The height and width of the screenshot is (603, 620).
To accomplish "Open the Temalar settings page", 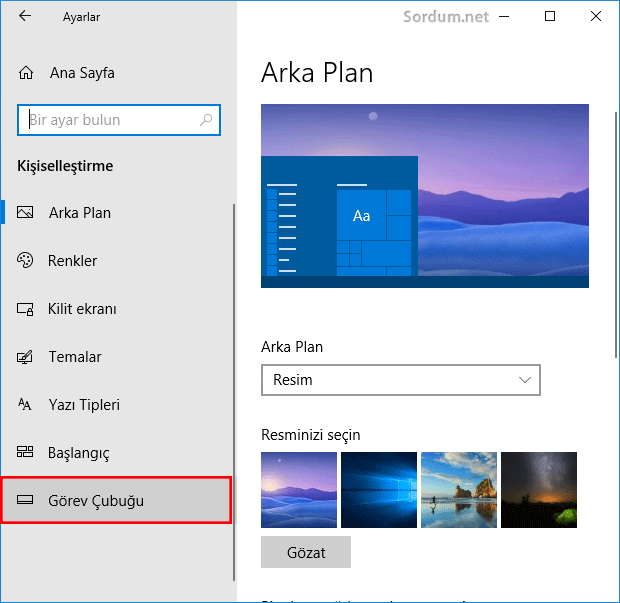I will point(117,357).
